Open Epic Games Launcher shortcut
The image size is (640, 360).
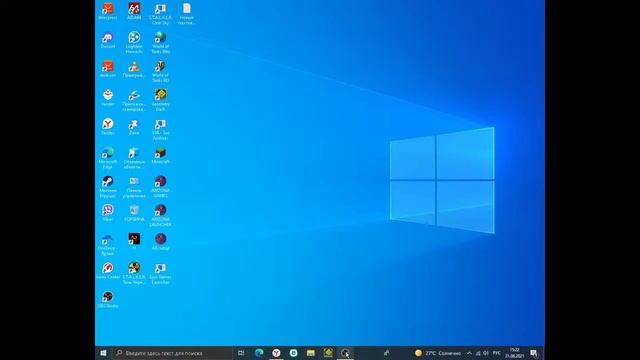click(x=160, y=273)
